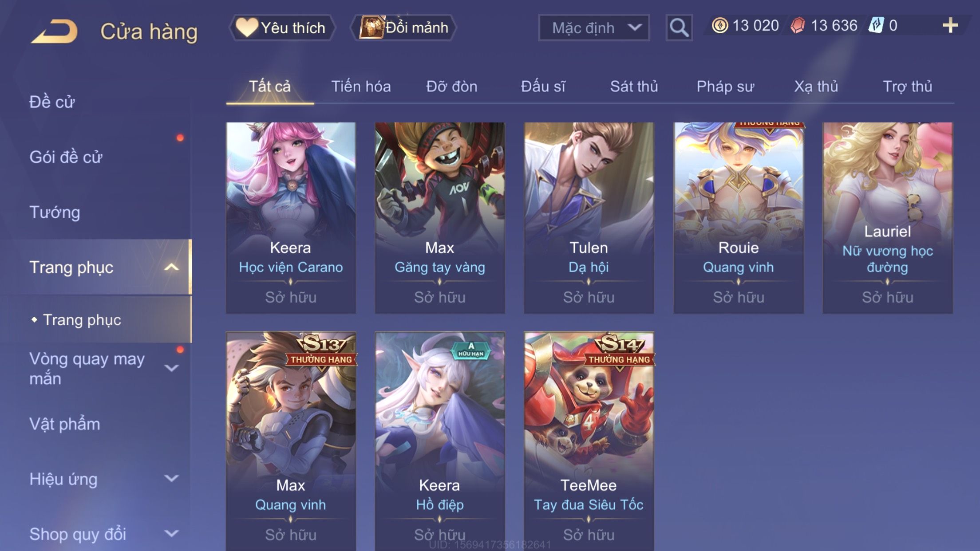The height and width of the screenshot is (551, 980).
Task: Expand the Shop quy đổi section
Action: (x=171, y=534)
